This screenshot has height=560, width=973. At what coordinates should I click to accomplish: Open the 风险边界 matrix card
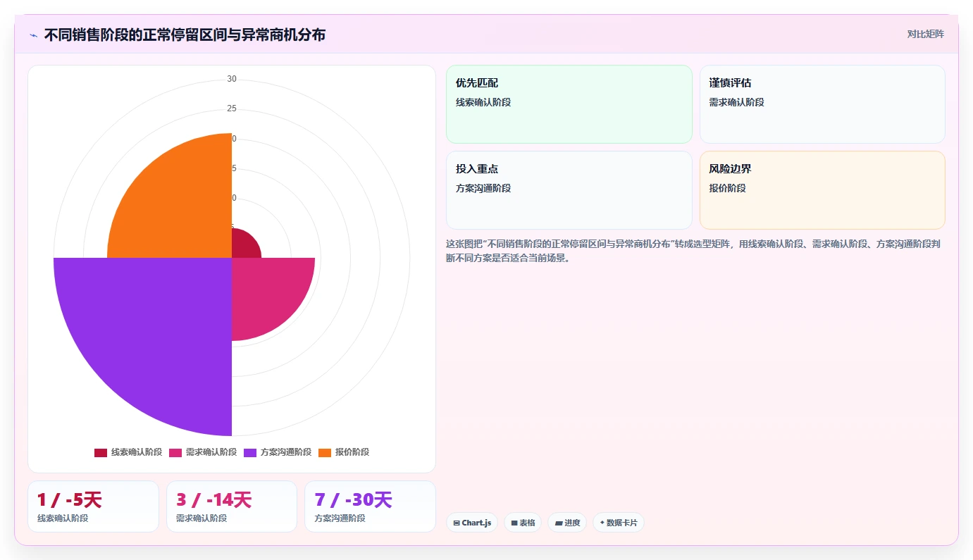pos(822,190)
